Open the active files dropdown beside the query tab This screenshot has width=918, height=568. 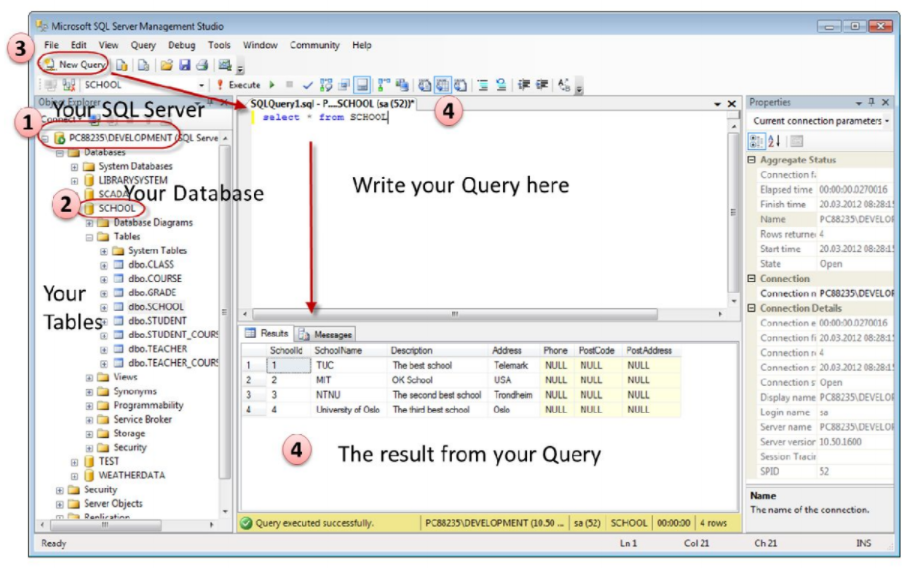tap(717, 104)
